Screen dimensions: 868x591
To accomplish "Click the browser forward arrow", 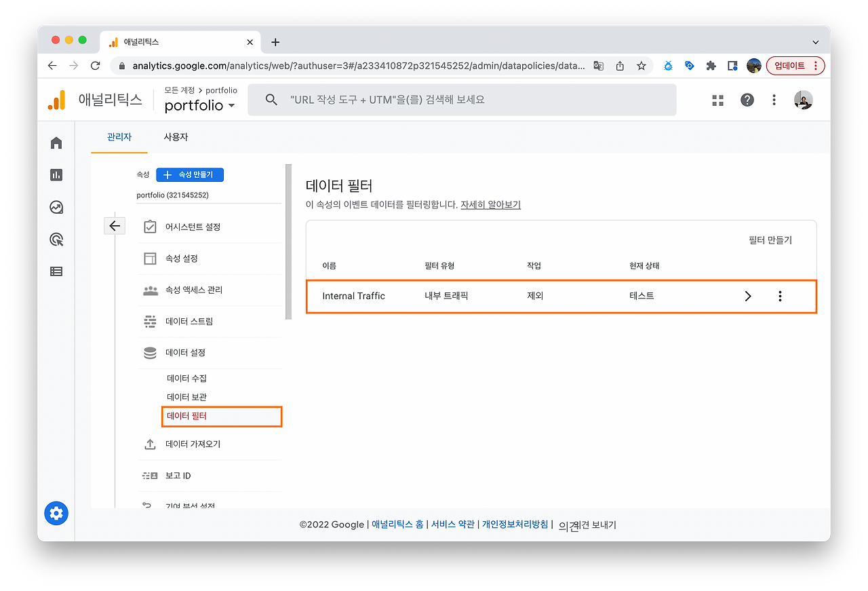I will [x=74, y=66].
